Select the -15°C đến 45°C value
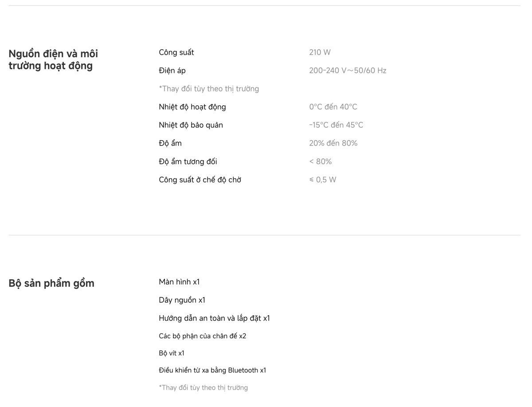The image size is (532, 407). [x=336, y=125]
